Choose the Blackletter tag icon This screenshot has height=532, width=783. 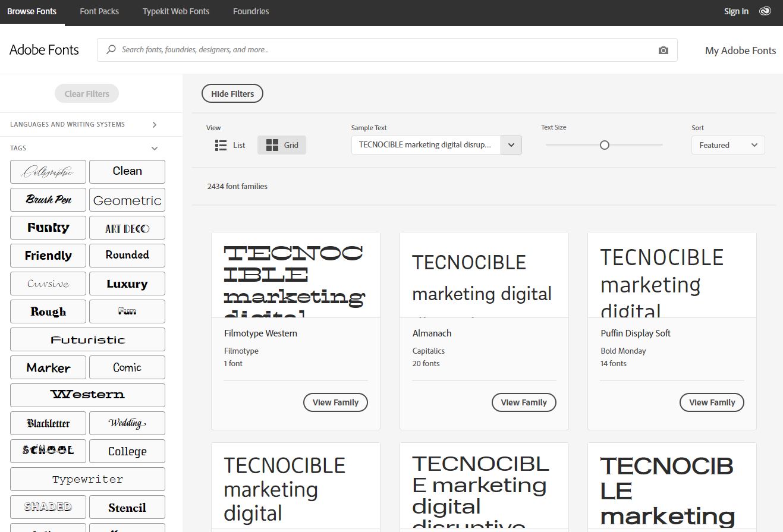click(48, 423)
